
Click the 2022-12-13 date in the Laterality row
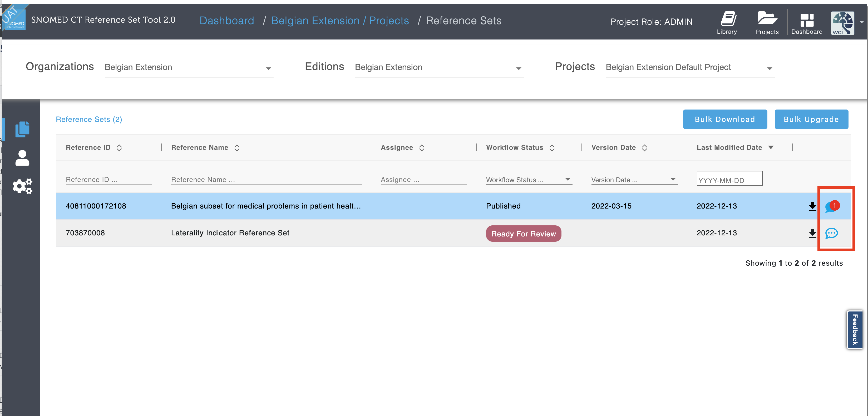click(x=717, y=233)
